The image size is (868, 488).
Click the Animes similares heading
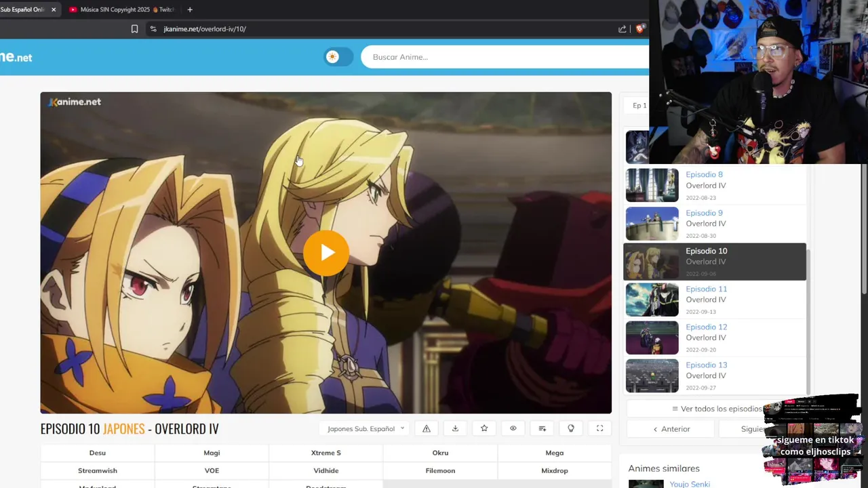[664, 468]
